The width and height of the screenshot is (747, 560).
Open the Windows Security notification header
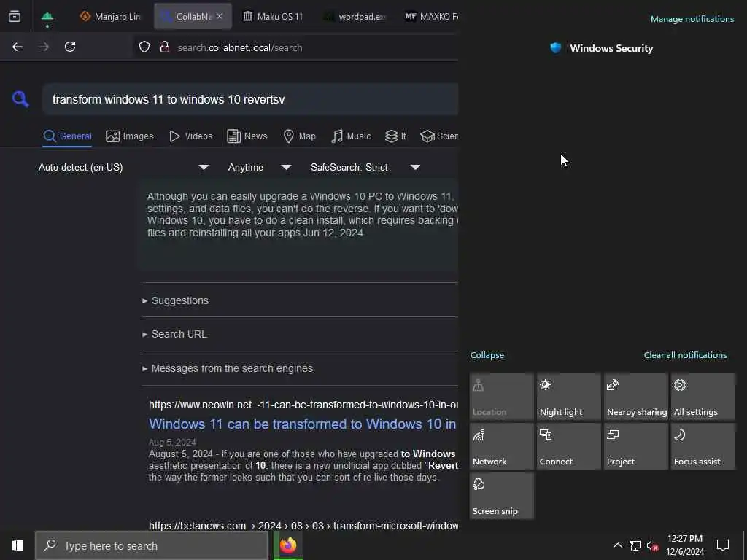pos(602,48)
